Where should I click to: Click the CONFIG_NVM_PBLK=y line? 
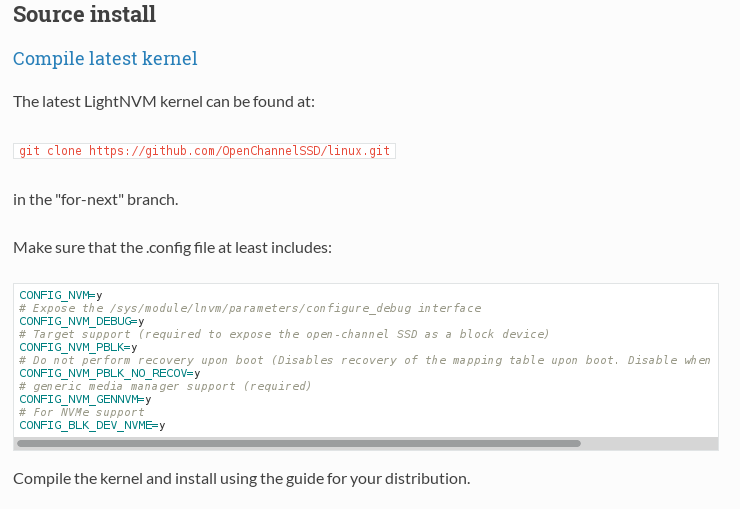click(x=78, y=347)
